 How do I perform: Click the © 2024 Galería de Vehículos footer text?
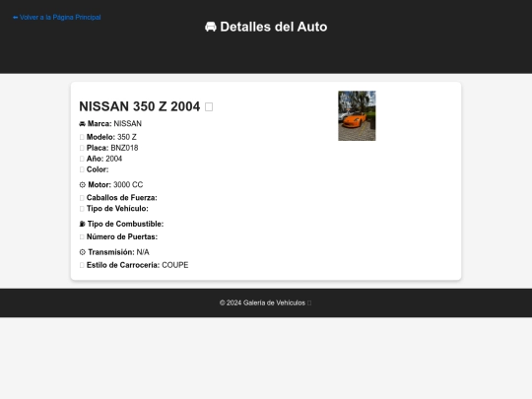coord(262,303)
